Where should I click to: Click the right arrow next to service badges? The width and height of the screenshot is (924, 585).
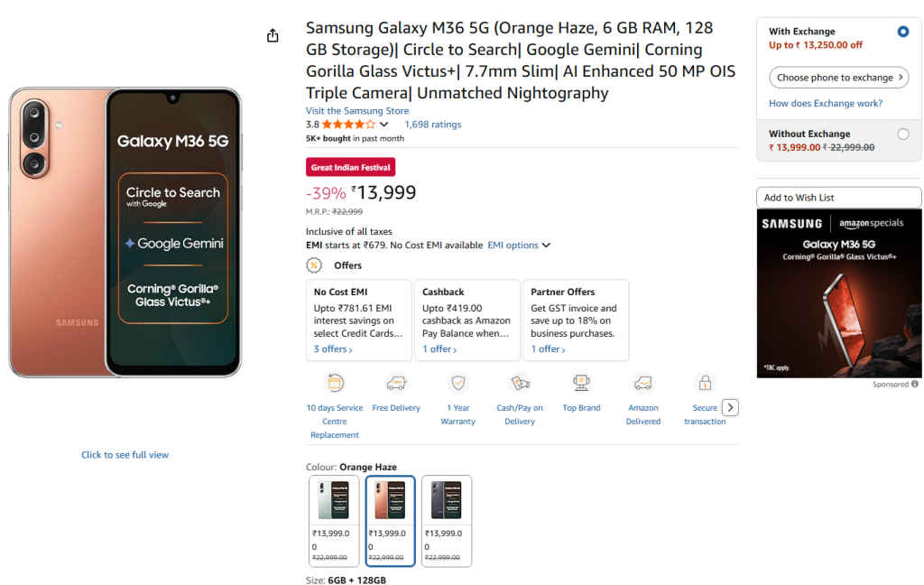coord(730,407)
